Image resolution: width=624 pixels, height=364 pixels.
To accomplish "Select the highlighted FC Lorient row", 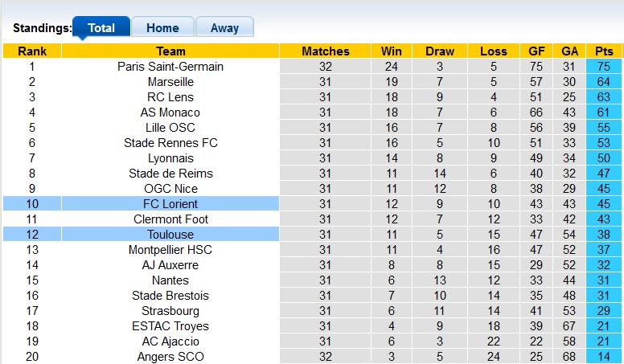I will [170, 204].
